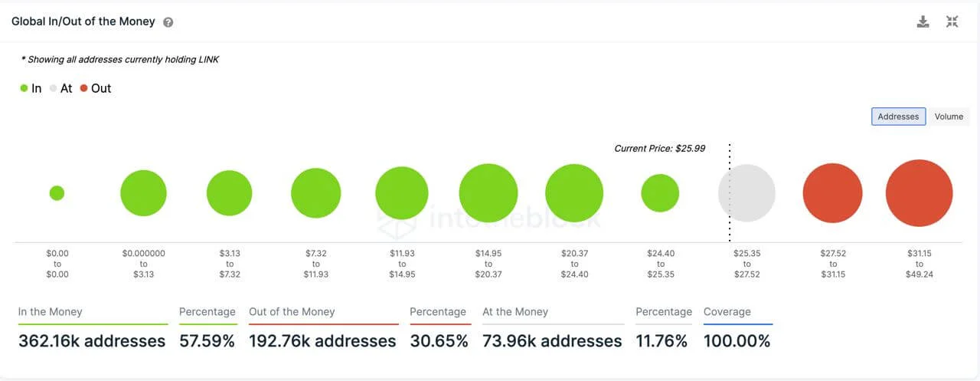Select the small green $0.00 bubble
Image resolution: width=980 pixels, height=381 pixels.
pyautogui.click(x=57, y=193)
